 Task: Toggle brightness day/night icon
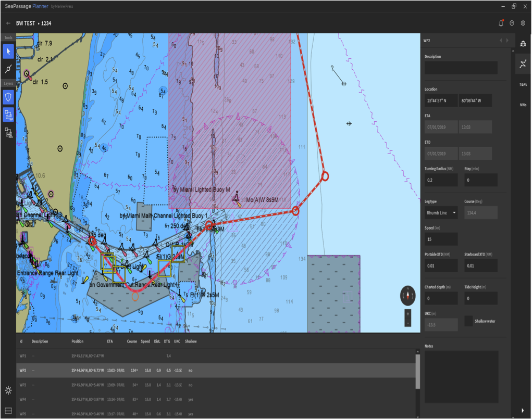coord(8,390)
